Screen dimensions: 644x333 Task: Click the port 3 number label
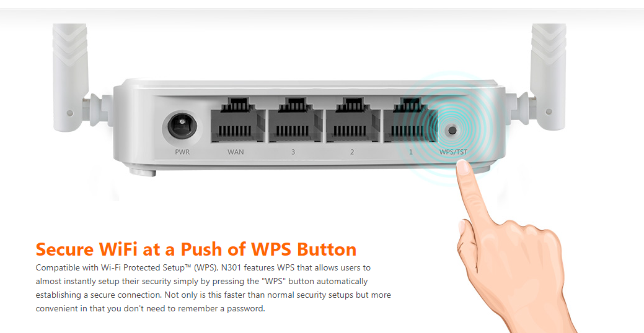[x=293, y=152]
